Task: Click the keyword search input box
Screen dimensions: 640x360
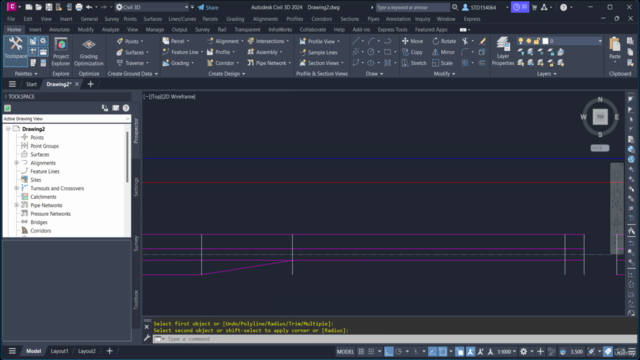Action: click(x=412, y=7)
